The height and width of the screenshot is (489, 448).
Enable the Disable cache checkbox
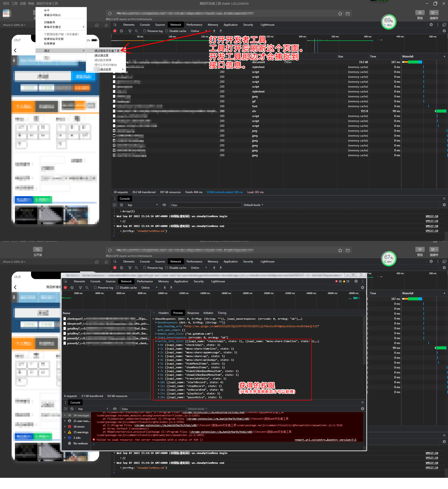coord(167,31)
